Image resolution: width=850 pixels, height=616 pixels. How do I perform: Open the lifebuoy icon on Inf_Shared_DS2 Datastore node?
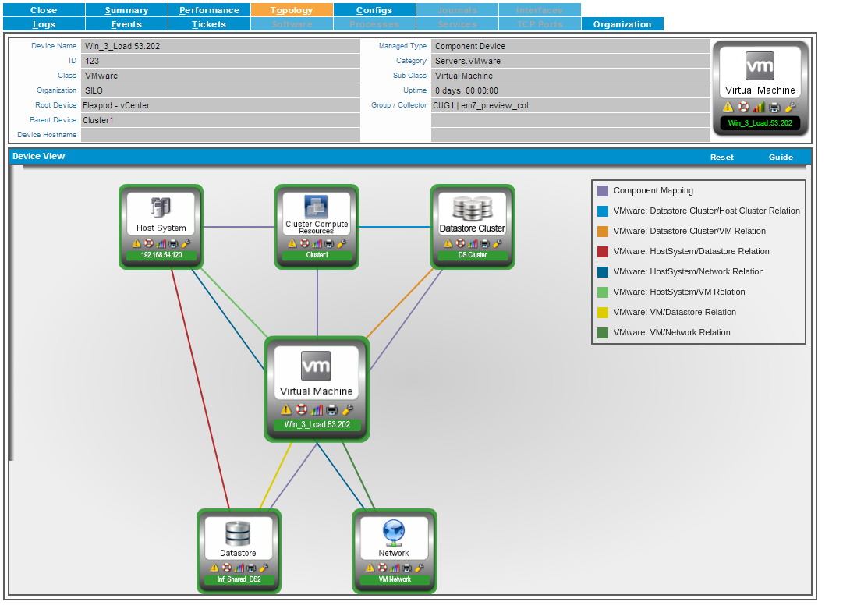click(x=227, y=568)
